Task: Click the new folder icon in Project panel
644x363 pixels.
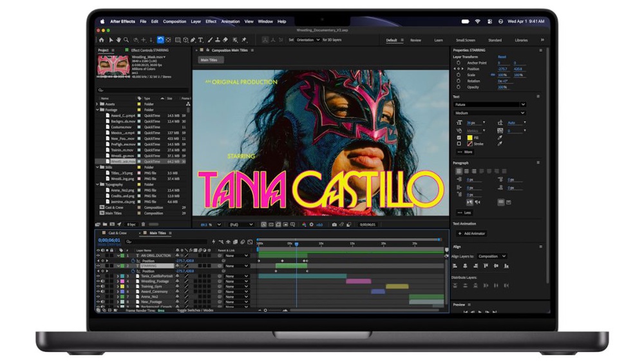Action: coord(105,224)
